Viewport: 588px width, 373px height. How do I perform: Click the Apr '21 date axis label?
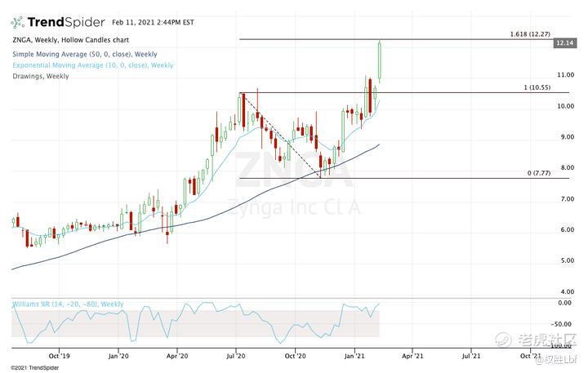pos(412,356)
